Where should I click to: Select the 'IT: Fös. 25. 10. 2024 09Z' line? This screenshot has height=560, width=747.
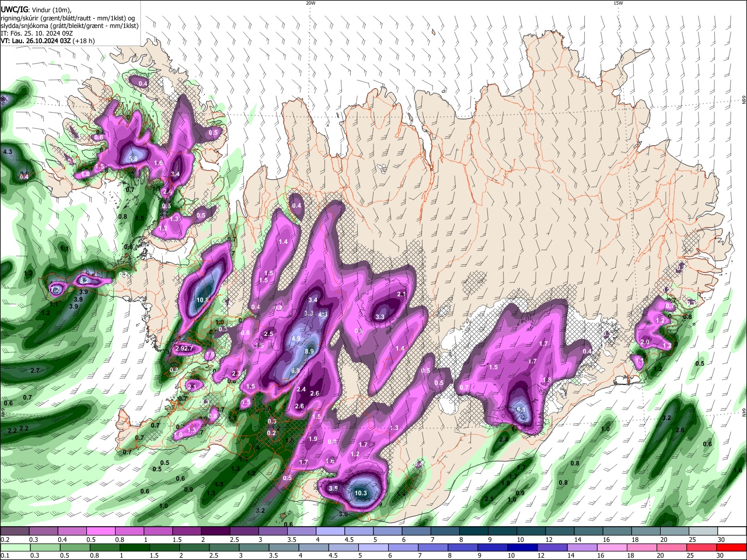point(37,33)
